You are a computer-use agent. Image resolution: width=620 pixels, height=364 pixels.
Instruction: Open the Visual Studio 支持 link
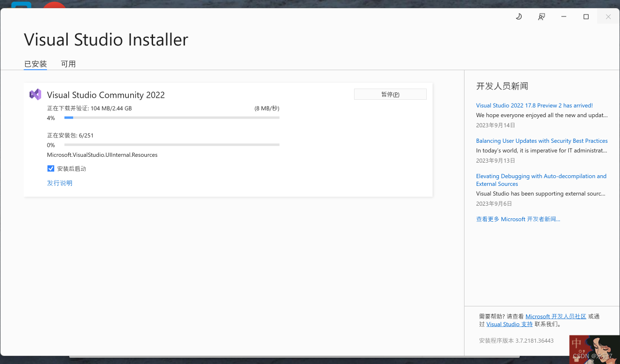509,324
